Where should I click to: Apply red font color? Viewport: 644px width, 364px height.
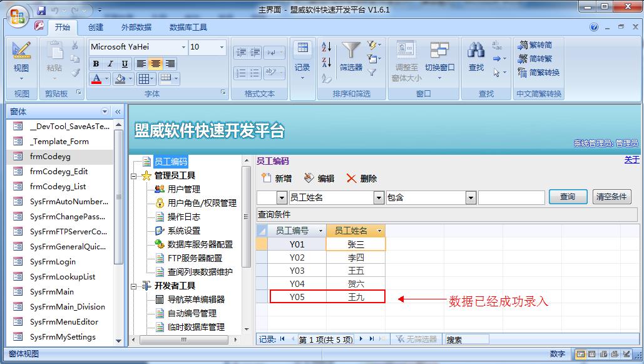(96, 78)
